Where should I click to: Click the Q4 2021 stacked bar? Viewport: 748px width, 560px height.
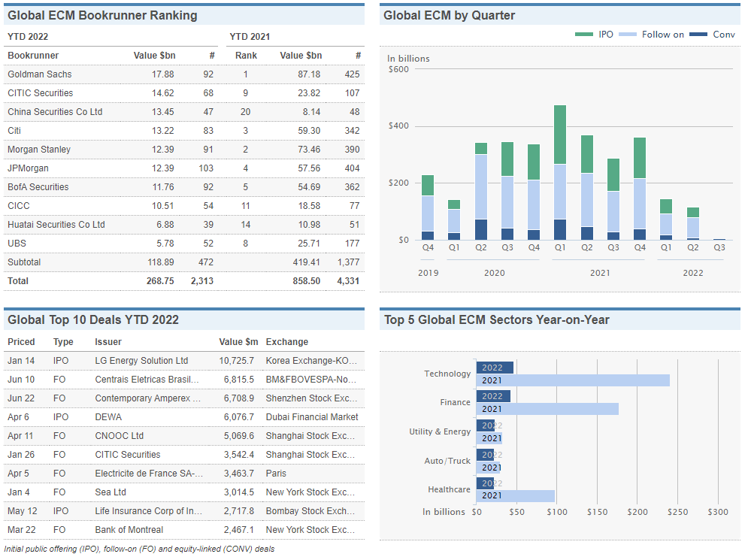click(x=640, y=189)
